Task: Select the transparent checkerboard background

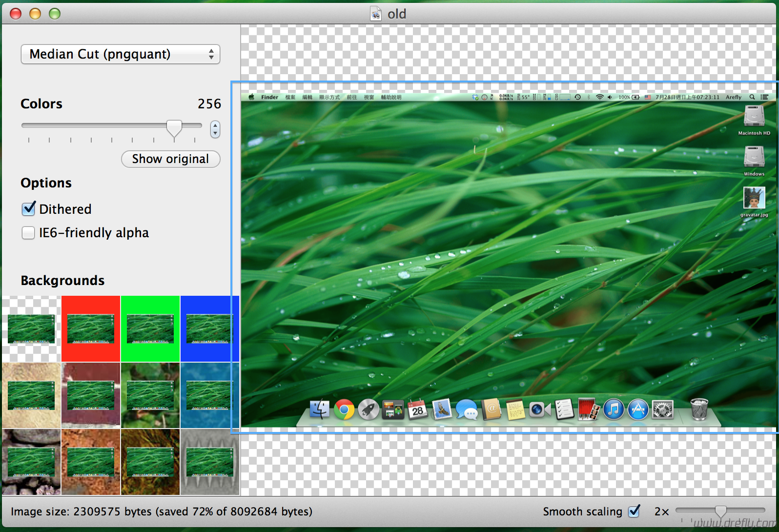Action: [31, 328]
